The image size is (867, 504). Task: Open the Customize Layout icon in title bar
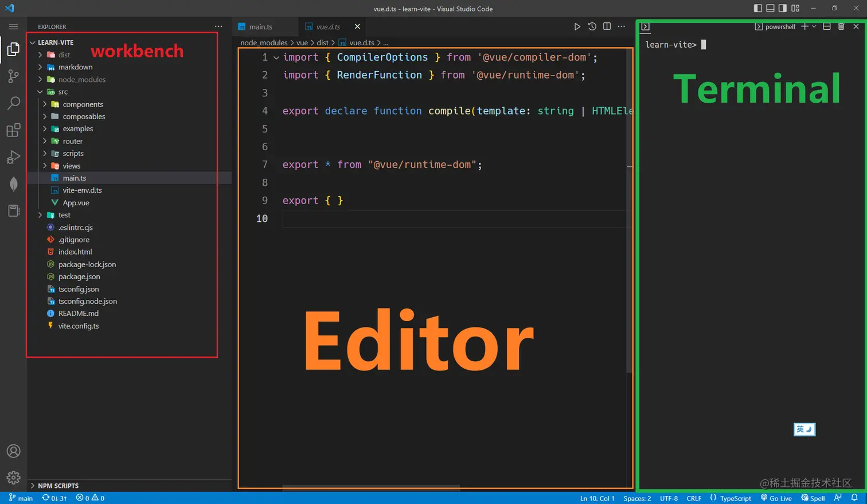tap(795, 8)
